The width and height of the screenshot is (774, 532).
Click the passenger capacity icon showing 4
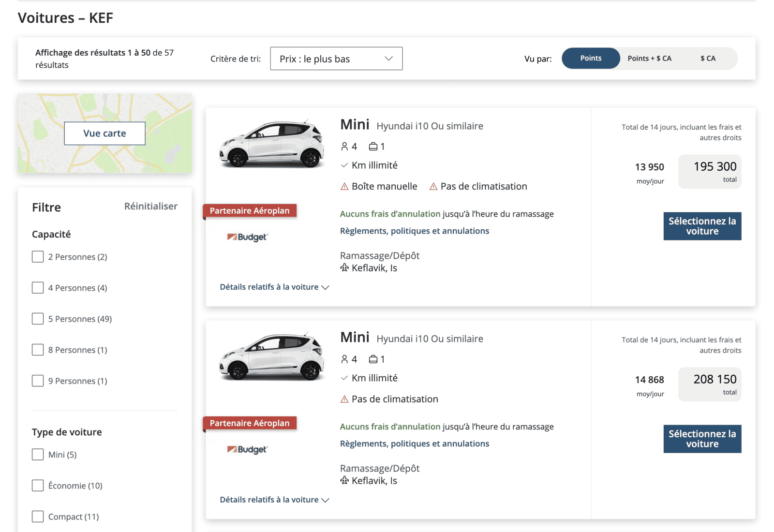pyautogui.click(x=344, y=146)
